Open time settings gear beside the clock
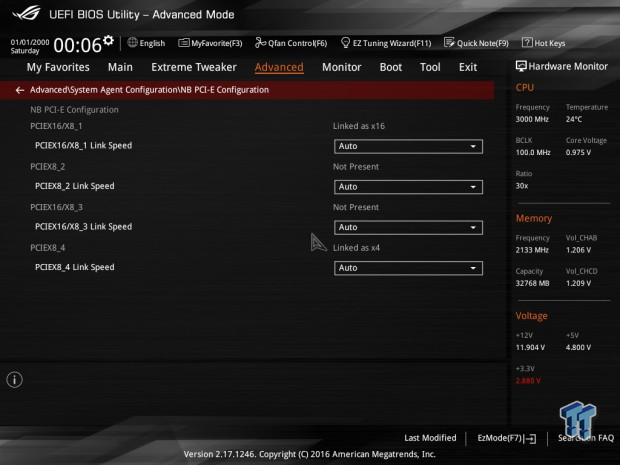The height and width of the screenshot is (465, 620). point(108,40)
